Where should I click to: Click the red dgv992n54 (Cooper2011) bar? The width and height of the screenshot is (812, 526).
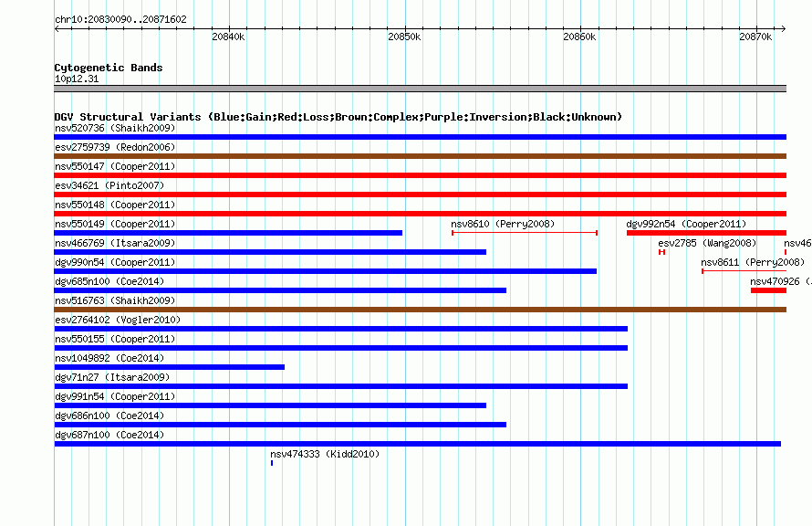pos(706,233)
